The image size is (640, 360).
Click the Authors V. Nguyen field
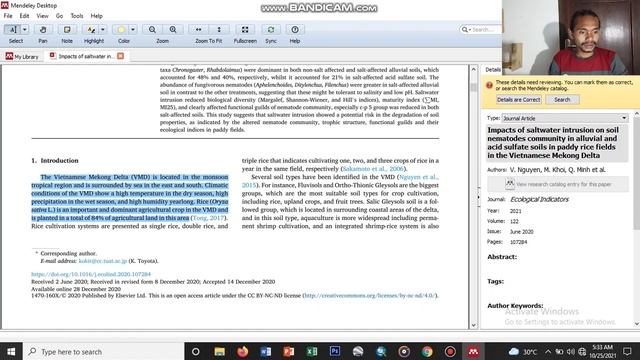coord(557,170)
